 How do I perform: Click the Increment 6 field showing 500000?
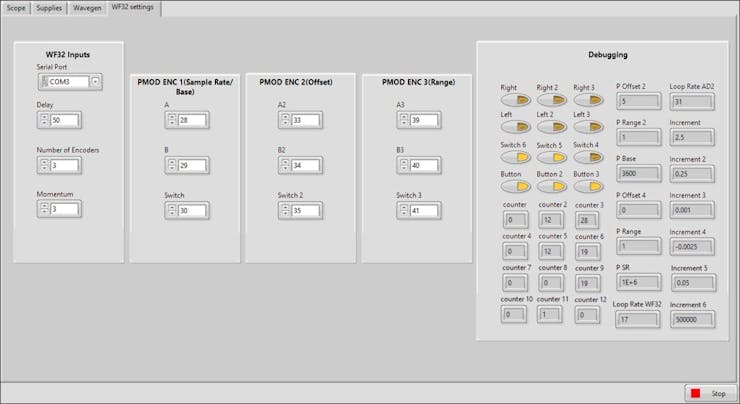(x=692, y=320)
